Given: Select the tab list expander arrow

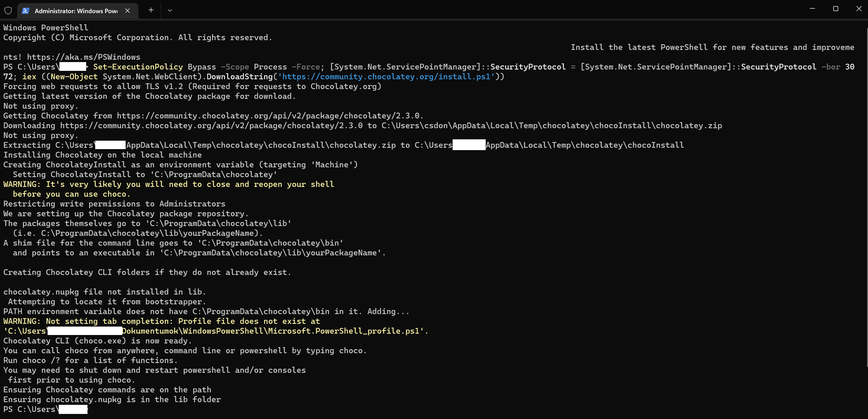Looking at the screenshot, I should tap(171, 10).
